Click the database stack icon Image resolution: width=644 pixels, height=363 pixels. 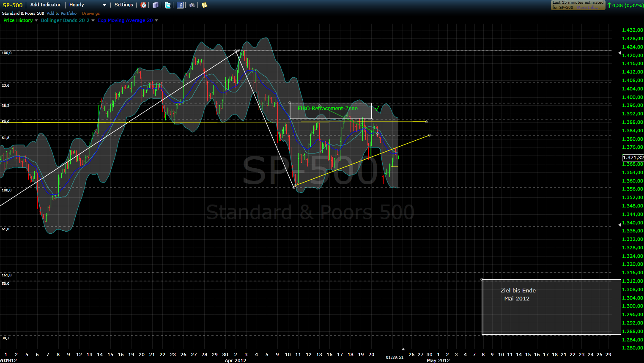click(156, 5)
